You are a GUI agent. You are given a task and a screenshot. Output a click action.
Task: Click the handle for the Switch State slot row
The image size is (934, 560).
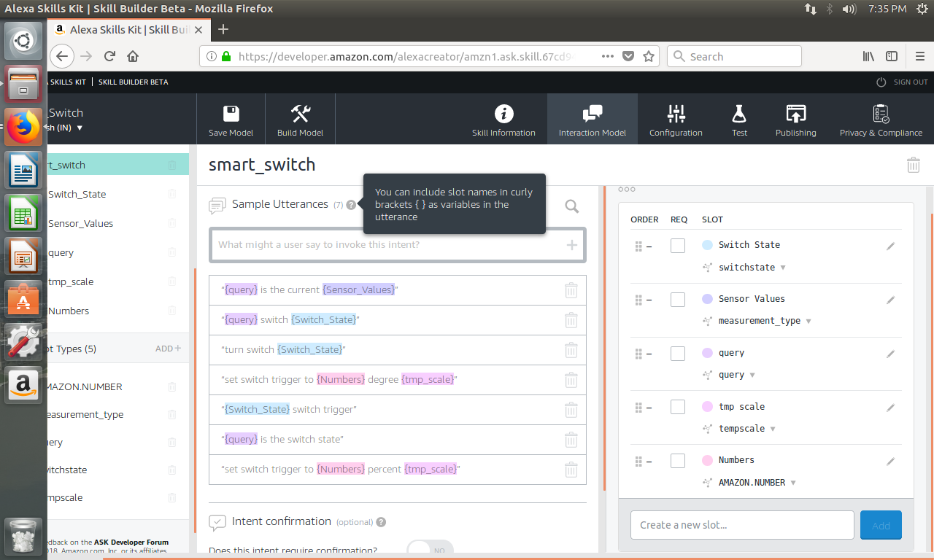pyautogui.click(x=638, y=246)
